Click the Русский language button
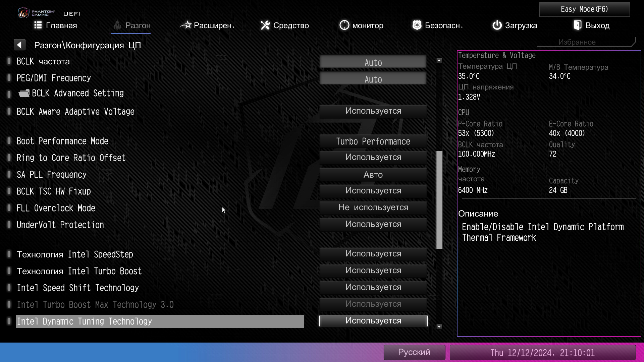Screen dimensions: 644x362 pyautogui.click(x=414, y=352)
